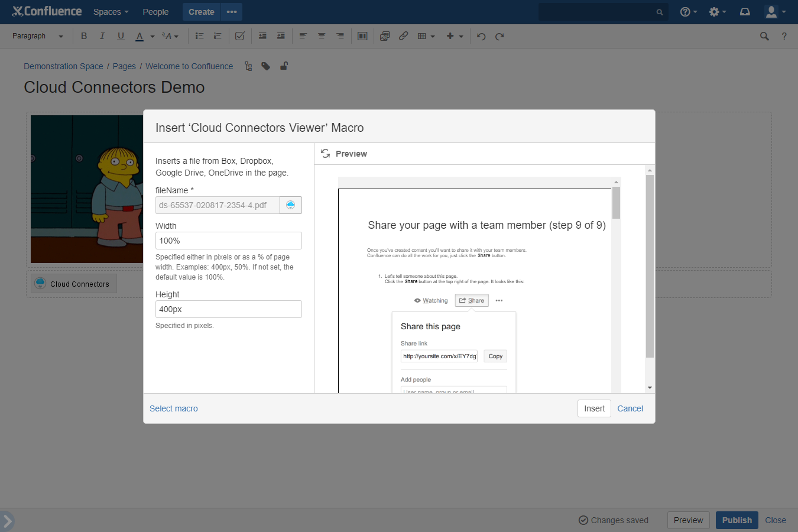
Task: Open more formatting options dropdown
Action: point(170,36)
